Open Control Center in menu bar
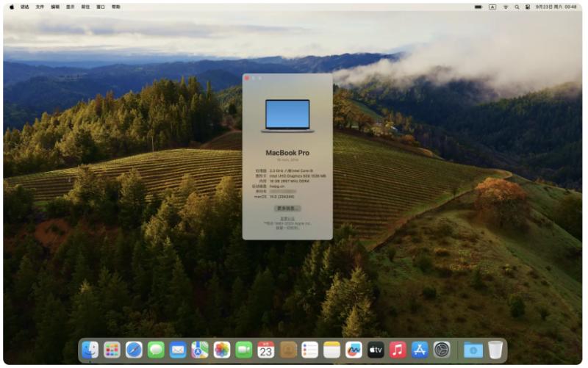This screenshot has height=368, width=588. coord(528,7)
